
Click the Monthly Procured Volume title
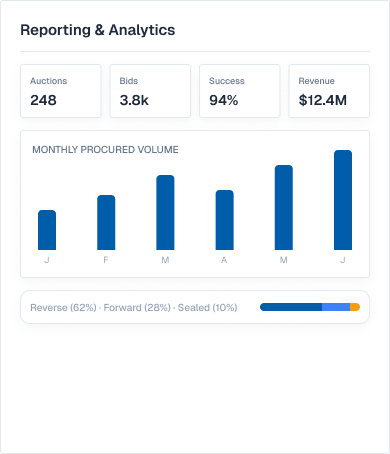105,150
